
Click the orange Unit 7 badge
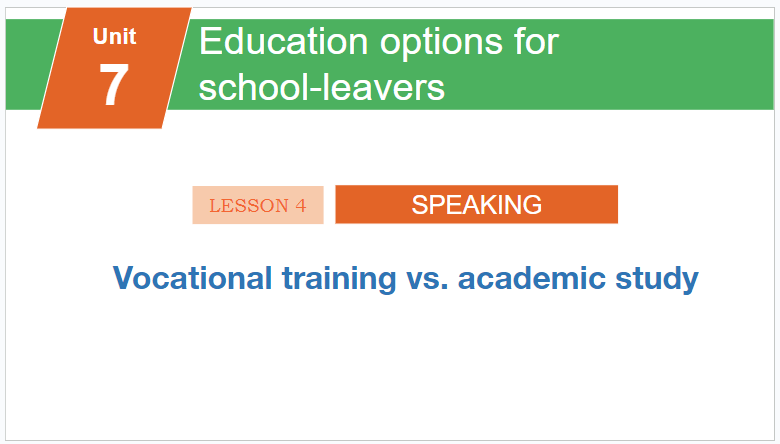pos(114,68)
